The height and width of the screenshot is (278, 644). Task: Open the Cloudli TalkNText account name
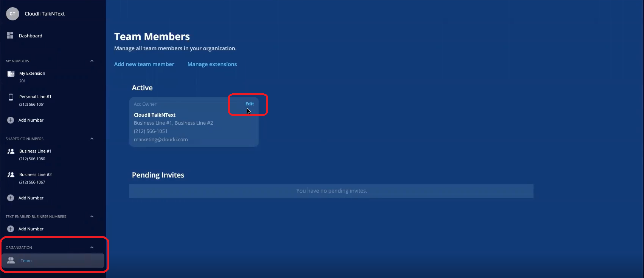pos(45,14)
